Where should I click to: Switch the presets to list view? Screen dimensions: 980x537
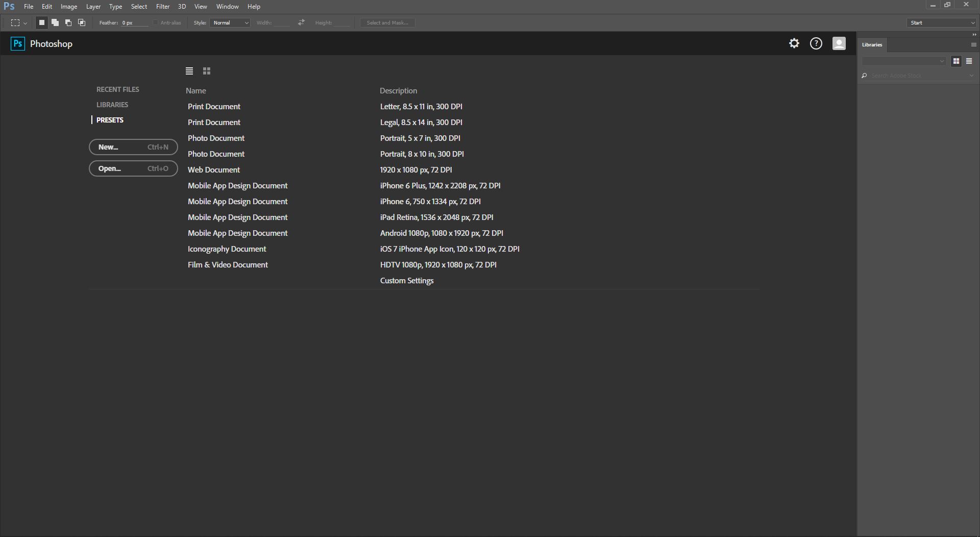pyautogui.click(x=189, y=71)
